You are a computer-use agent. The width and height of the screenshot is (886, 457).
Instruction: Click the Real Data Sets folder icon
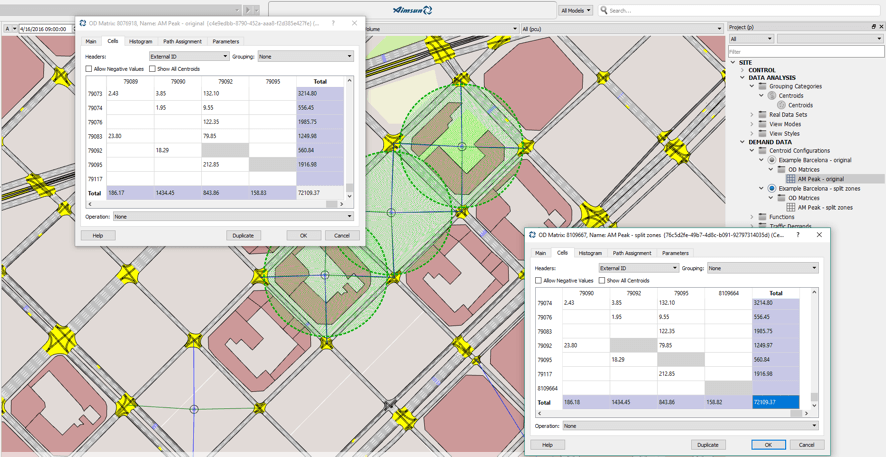(763, 114)
